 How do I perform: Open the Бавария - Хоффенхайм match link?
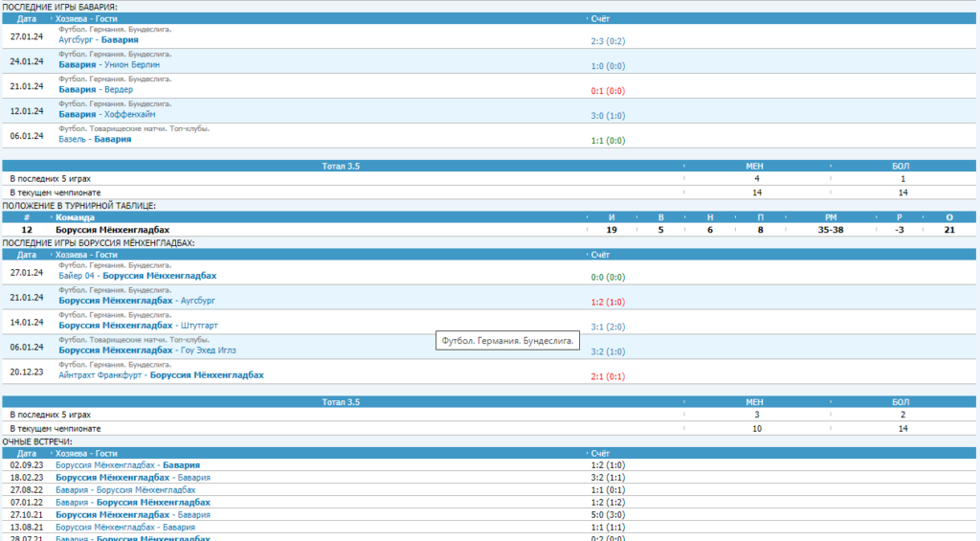pyautogui.click(x=107, y=115)
